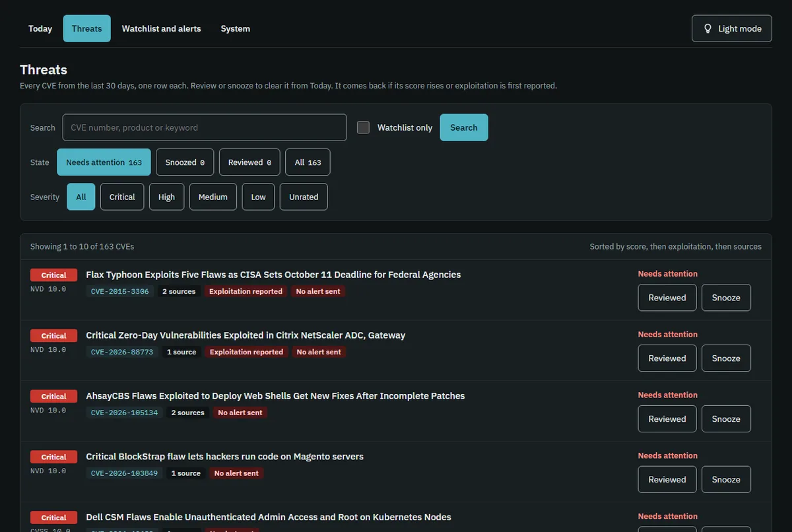Filter state by Snoozed 0
The image size is (792, 532).
[185, 162]
